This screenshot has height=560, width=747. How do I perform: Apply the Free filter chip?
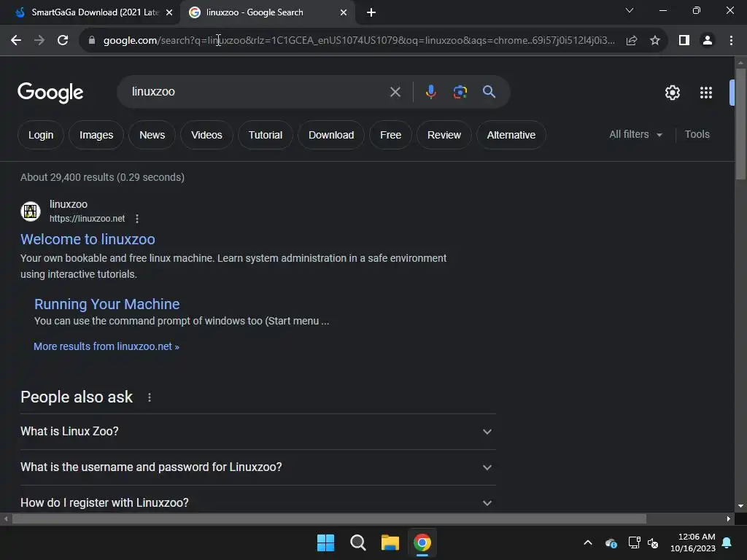tap(390, 135)
